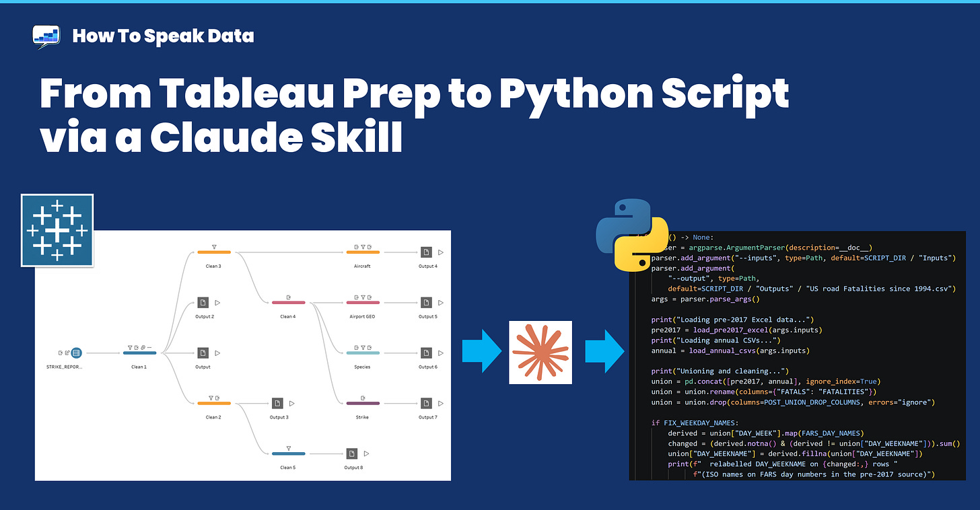Select the Clean 2 step bar
The height and width of the screenshot is (510, 980).
(213, 403)
